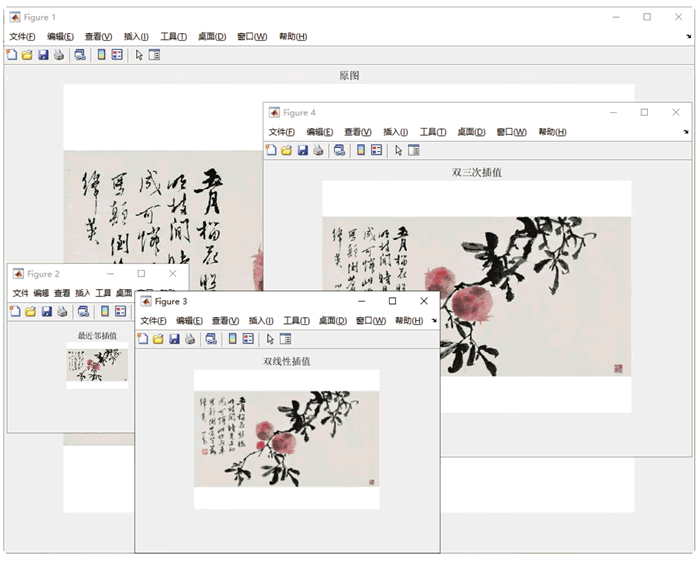This screenshot has height=562, width=700.
Task: Select Edit Plot arrow in Figure 3 toolbar
Action: pyautogui.click(x=270, y=339)
